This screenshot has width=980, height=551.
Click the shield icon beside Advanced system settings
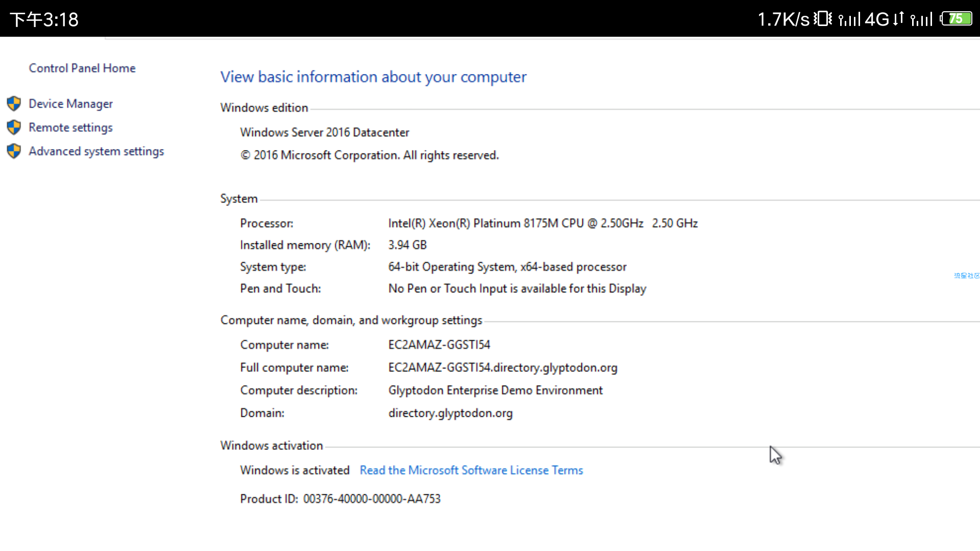click(14, 151)
